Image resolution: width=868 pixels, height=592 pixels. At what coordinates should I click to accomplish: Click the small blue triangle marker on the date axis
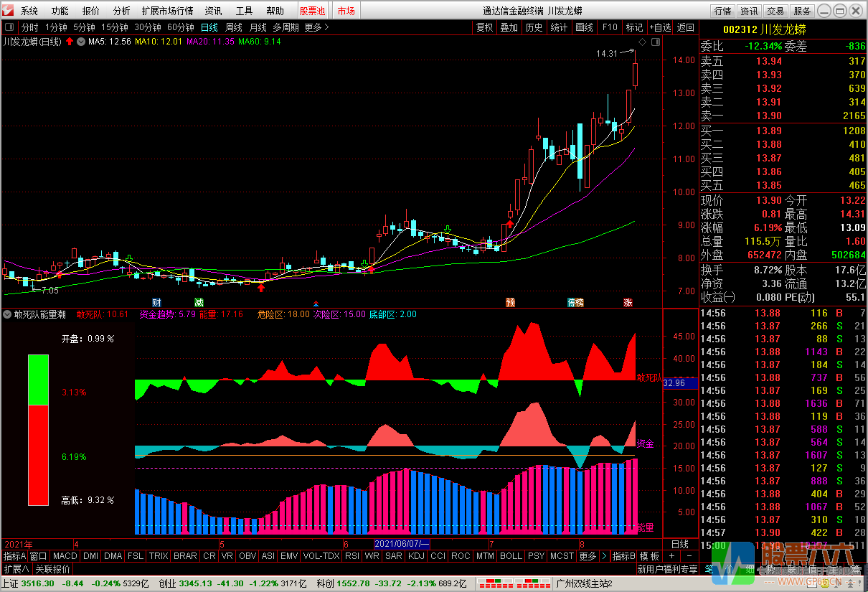(x=316, y=303)
